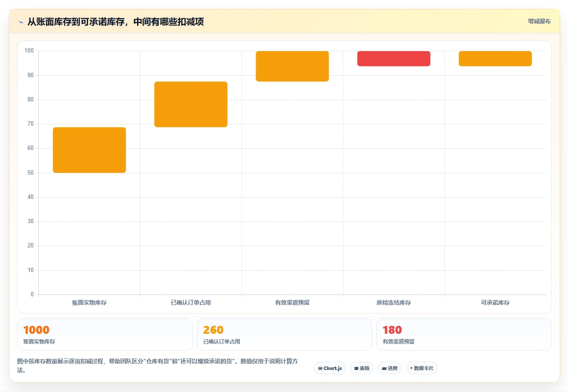
Task: Select the 数据卡片 tag chip
Action: point(422,368)
